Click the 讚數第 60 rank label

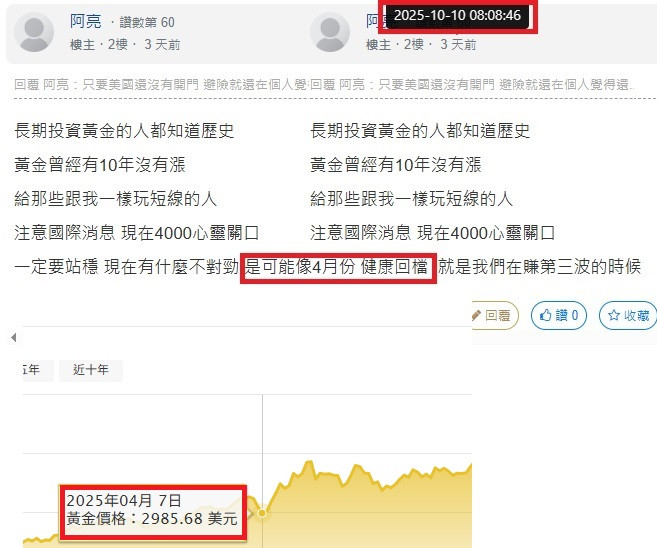pyautogui.click(x=147, y=22)
